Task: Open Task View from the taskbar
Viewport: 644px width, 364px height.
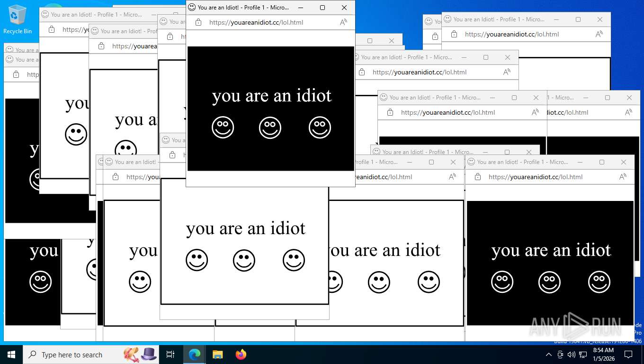Action: (170, 355)
